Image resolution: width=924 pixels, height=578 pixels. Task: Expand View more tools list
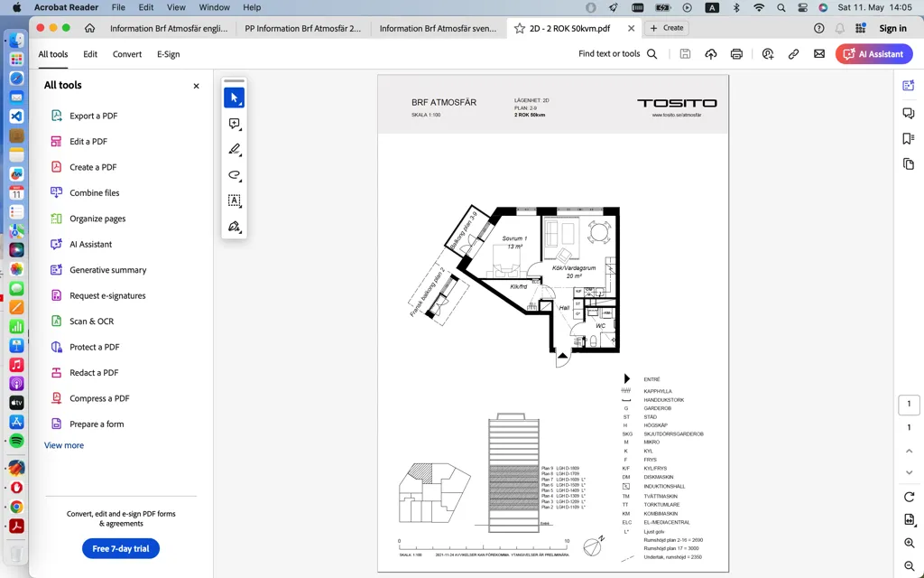64,445
